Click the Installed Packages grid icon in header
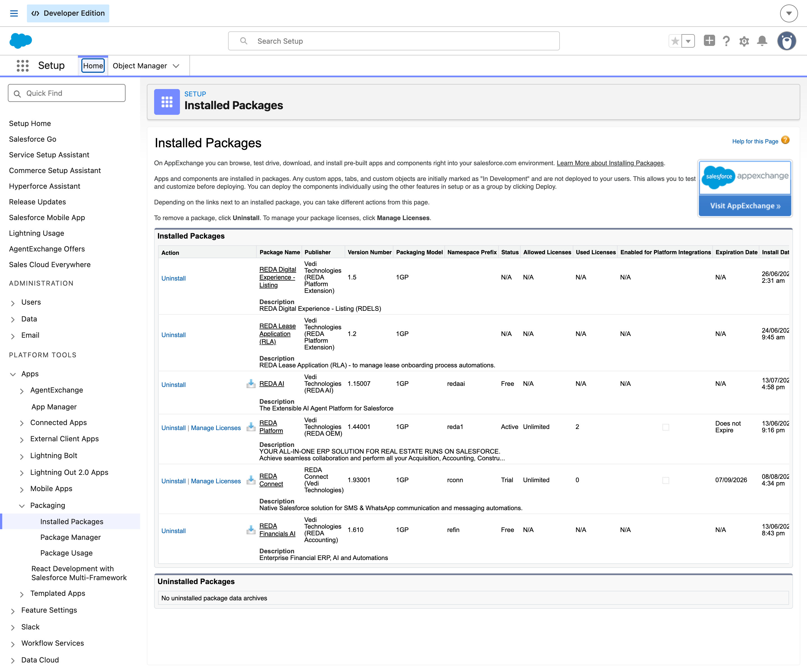The image size is (807, 672). [167, 102]
